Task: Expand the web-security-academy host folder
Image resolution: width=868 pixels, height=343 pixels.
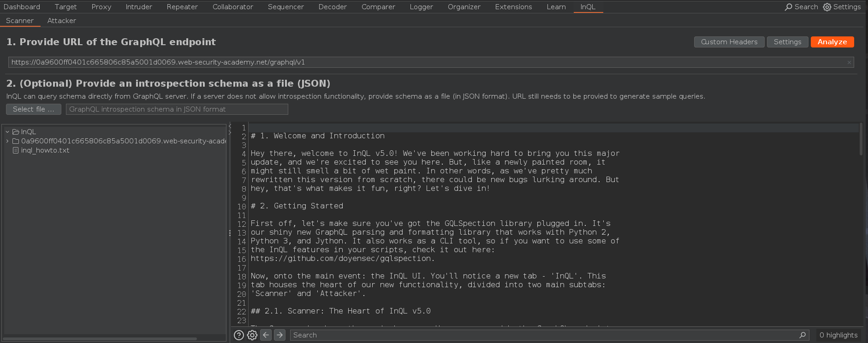Action: point(7,141)
